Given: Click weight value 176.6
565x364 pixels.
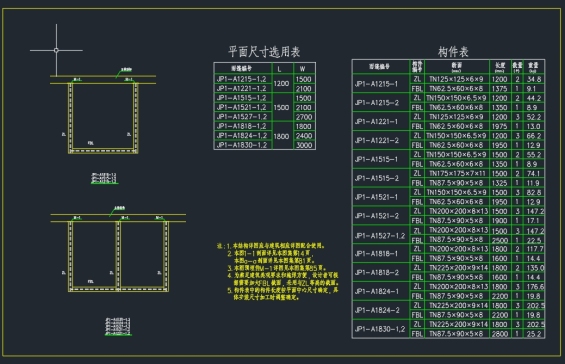Looking at the screenshot, I should coord(535,287).
